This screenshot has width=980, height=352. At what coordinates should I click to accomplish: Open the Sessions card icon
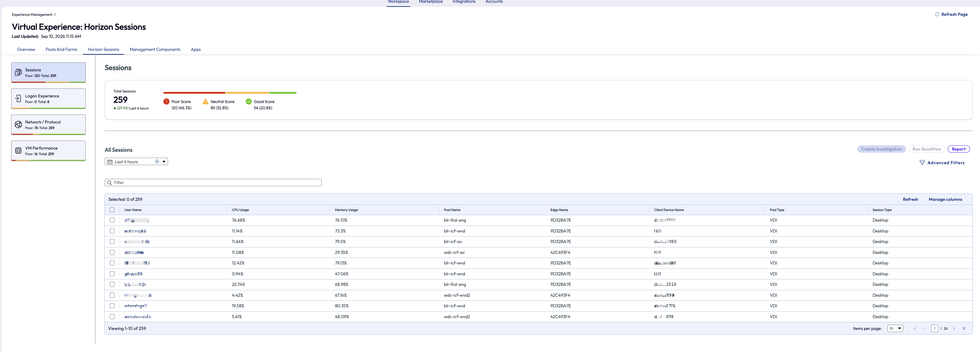(18, 72)
